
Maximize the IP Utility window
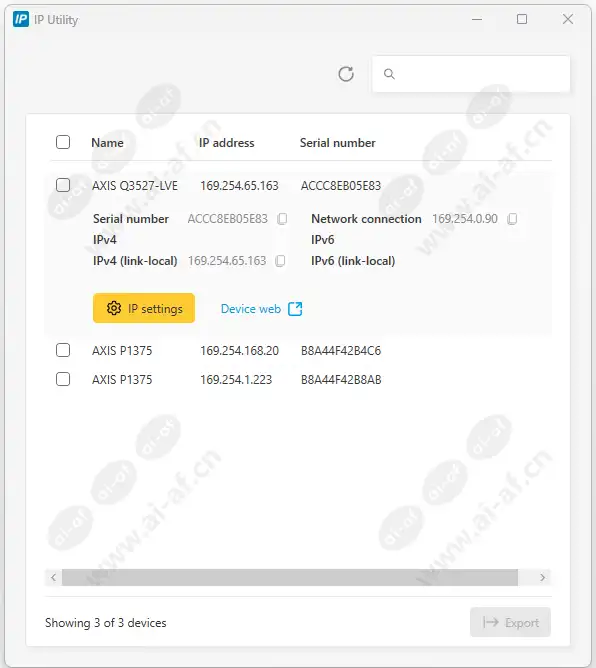tap(522, 19)
